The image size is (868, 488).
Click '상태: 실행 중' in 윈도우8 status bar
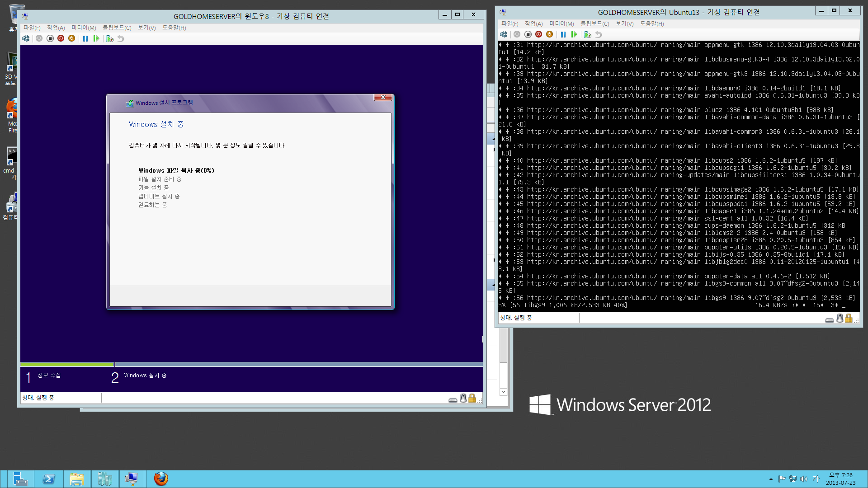pyautogui.click(x=38, y=398)
